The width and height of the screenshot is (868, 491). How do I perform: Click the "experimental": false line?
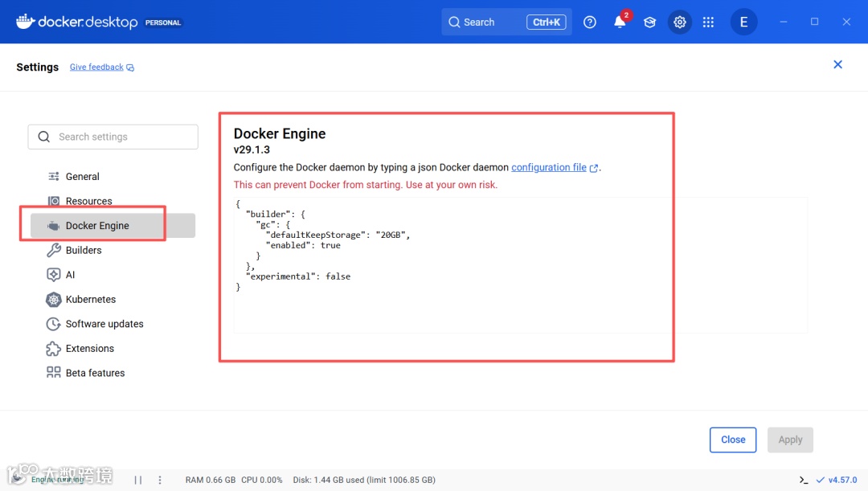(x=298, y=276)
